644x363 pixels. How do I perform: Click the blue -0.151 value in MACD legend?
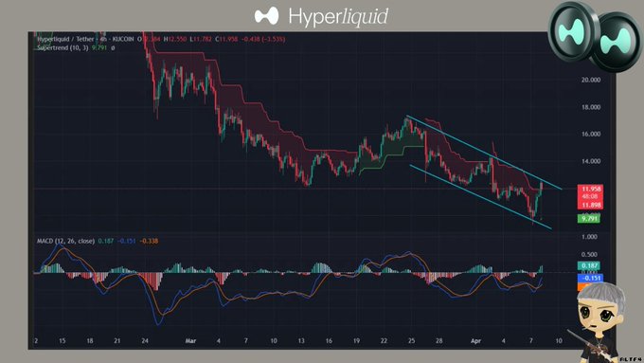(x=127, y=241)
